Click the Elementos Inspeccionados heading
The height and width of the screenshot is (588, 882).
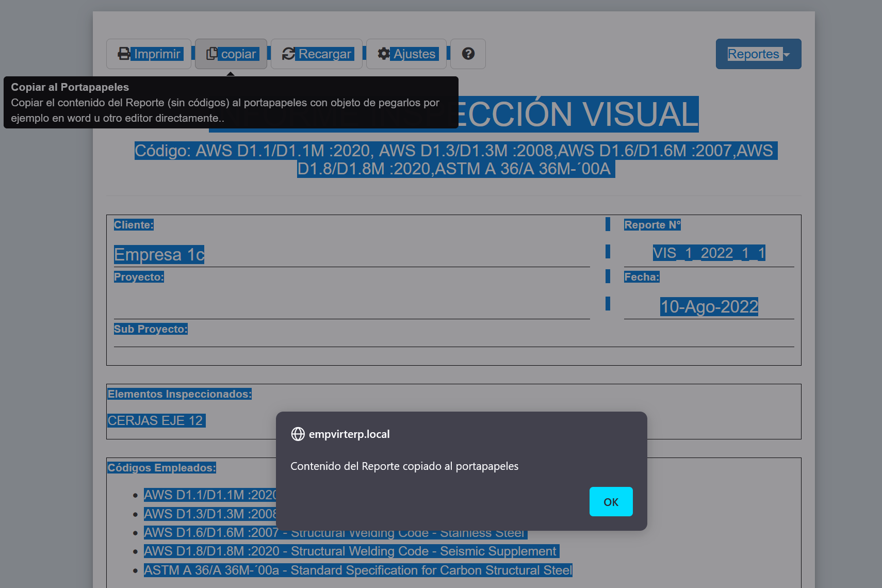tap(179, 394)
